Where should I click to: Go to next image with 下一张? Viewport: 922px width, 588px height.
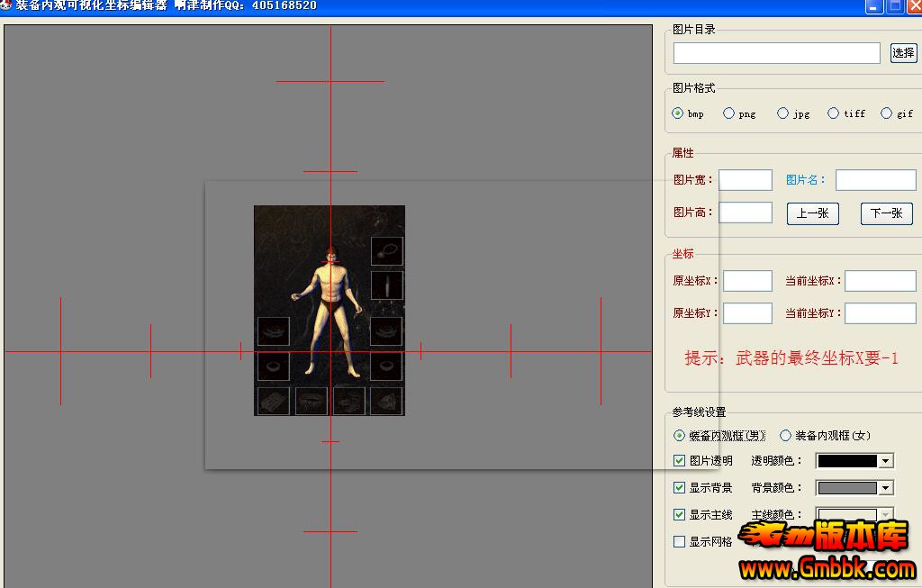[886, 213]
